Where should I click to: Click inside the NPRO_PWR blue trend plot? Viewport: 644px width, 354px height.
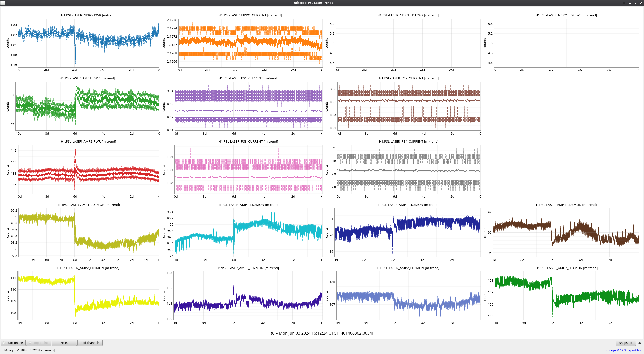(89, 43)
